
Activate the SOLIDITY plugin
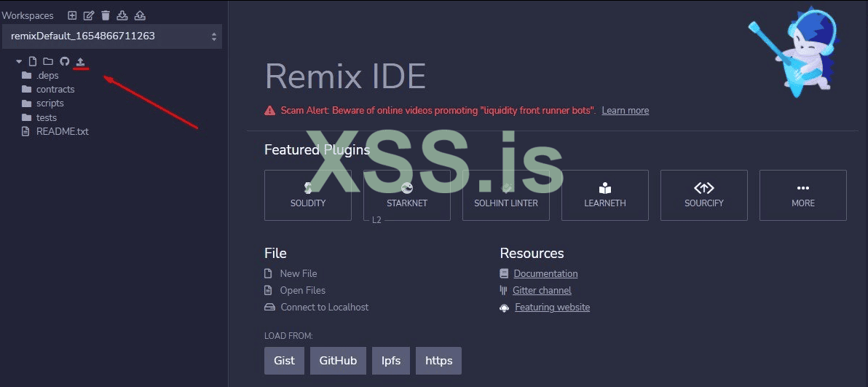coord(308,195)
